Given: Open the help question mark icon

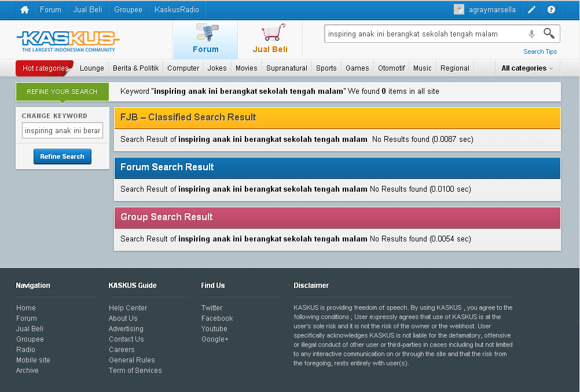Looking at the screenshot, I should coord(551,10).
